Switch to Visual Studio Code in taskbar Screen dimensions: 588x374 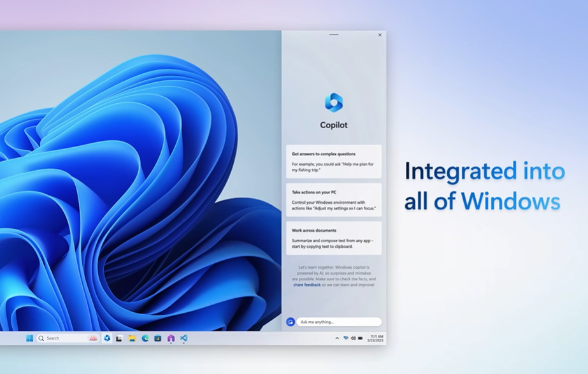(183, 338)
